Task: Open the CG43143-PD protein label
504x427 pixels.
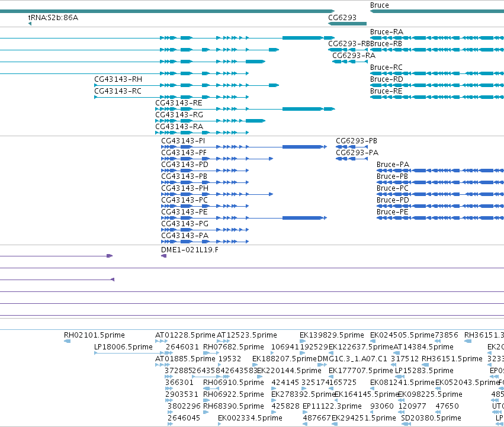Action: tap(185, 165)
